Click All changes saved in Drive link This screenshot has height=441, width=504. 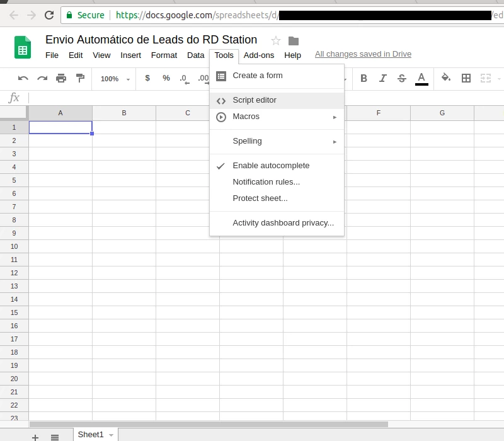363,54
